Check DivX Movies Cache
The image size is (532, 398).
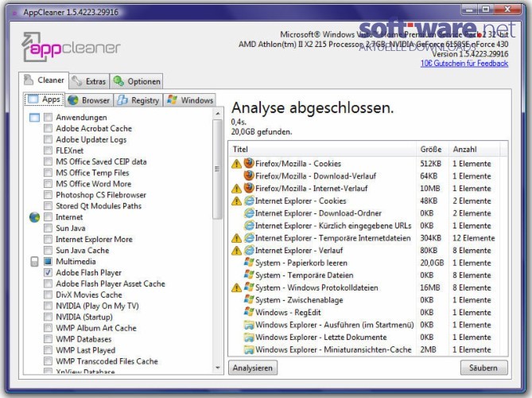tap(49, 295)
